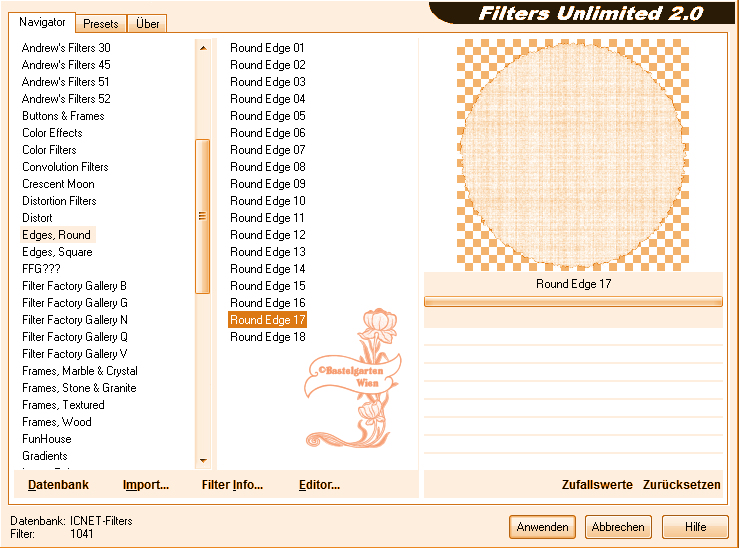Select Filter Factory Gallery Q
Image resolution: width=739 pixels, height=548 pixels.
coord(75,337)
